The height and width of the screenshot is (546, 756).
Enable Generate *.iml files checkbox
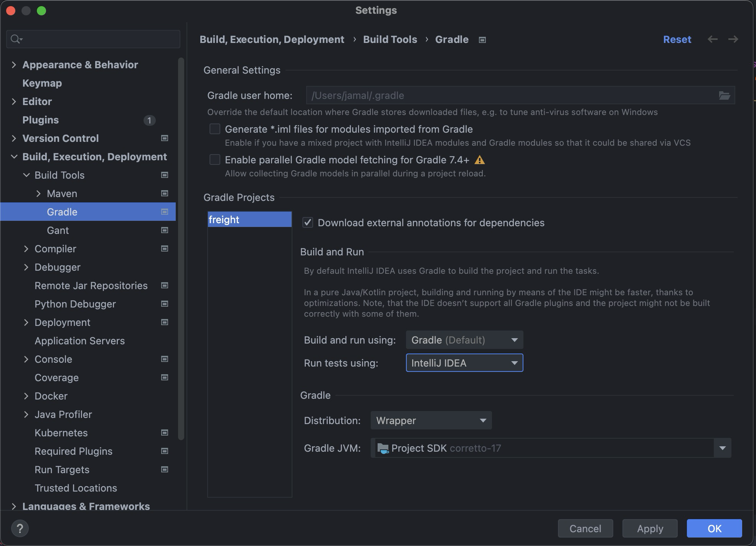[x=215, y=129]
